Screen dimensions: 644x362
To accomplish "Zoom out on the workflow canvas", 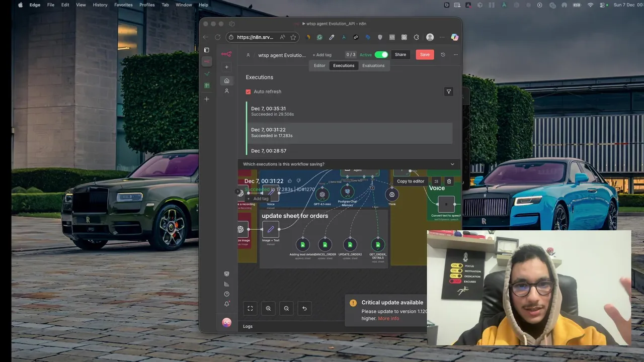I will (x=286, y=308).
